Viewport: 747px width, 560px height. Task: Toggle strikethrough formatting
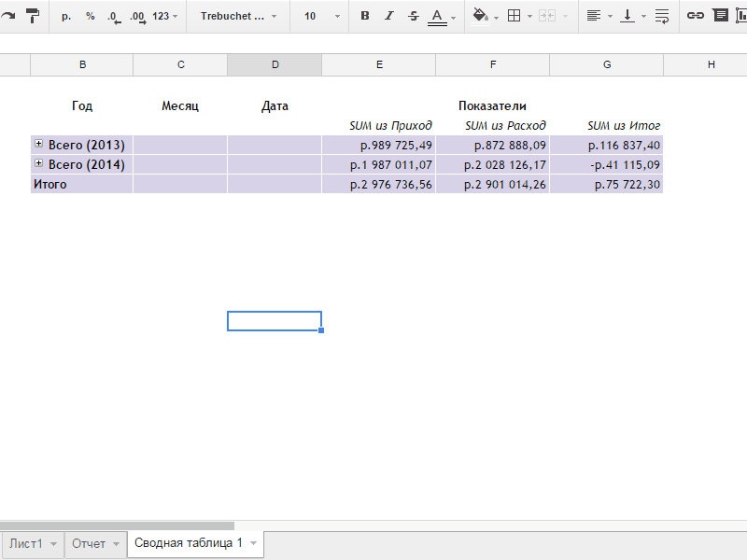click(414, 16)
